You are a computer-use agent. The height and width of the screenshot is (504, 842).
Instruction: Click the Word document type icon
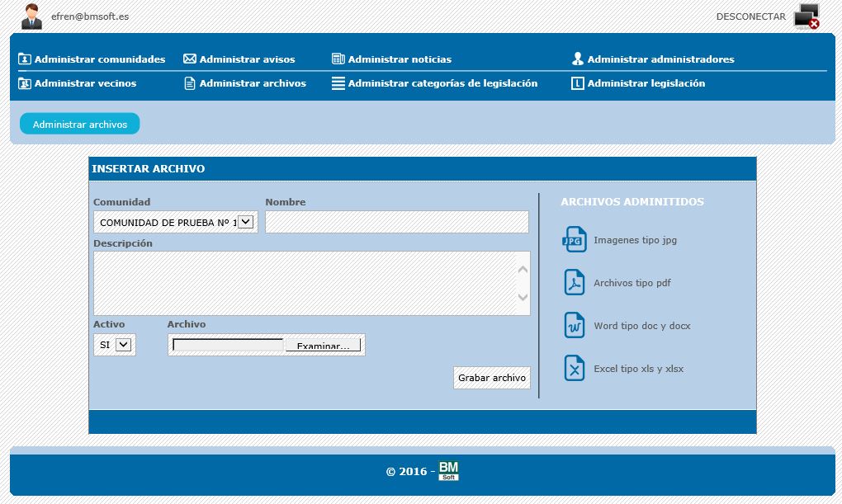574,326
